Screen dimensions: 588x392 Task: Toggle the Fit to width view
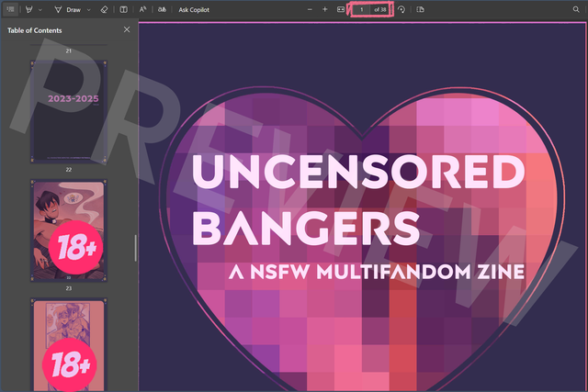[x=341, y=9]
